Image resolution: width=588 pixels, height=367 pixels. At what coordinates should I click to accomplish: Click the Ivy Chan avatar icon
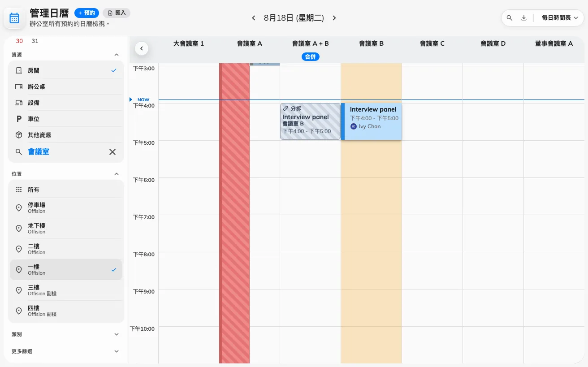click(354, 126)
